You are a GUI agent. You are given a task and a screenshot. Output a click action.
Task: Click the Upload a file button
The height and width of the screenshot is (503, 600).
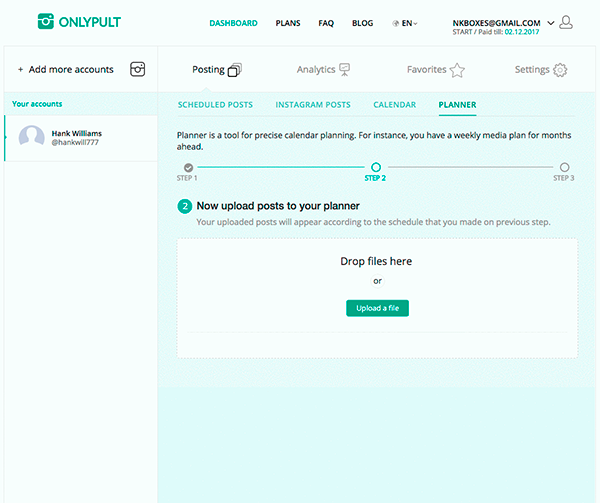(377, 308)
